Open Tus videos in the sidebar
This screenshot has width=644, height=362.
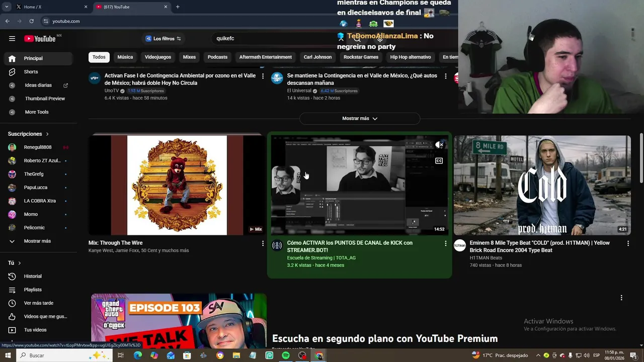point(39,330)
